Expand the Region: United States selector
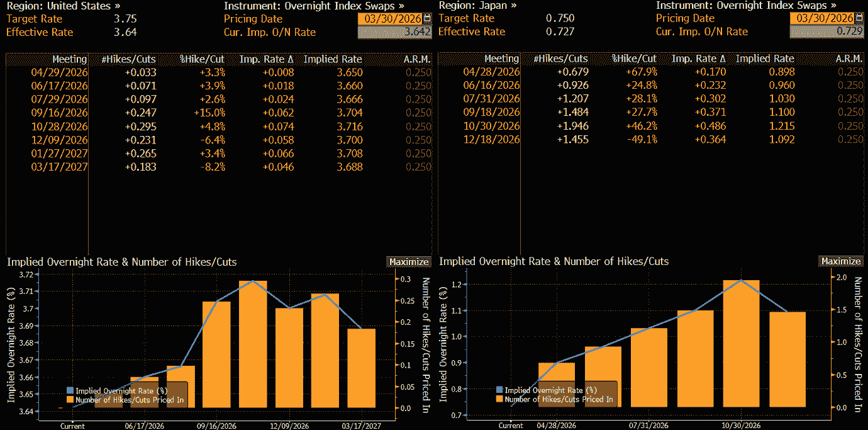Viewport: 868px width, 430px height. (x=64, y=6)
